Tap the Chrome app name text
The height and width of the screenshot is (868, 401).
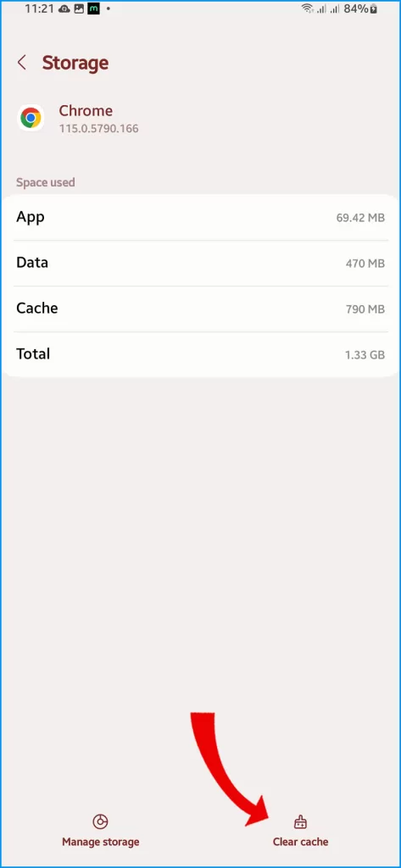(86, 111)
